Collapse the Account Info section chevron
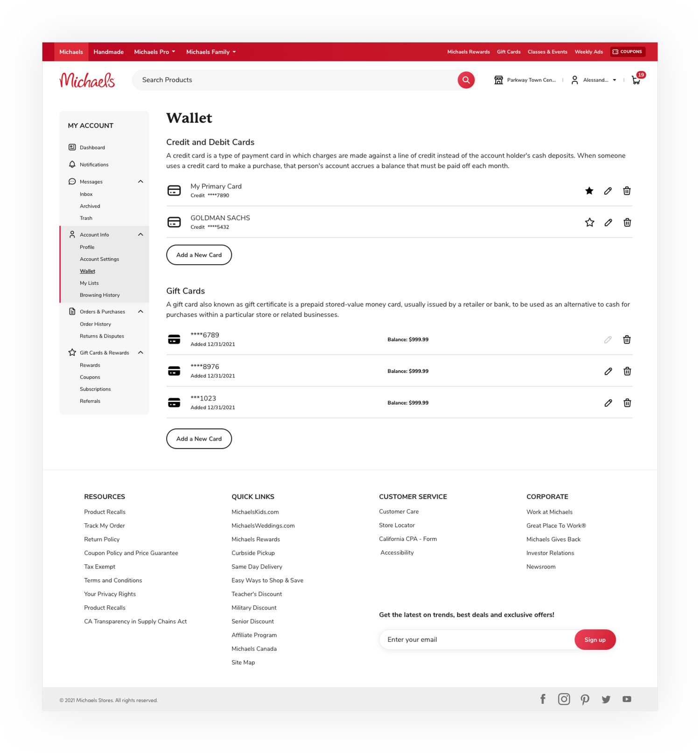 pos(140,234)
